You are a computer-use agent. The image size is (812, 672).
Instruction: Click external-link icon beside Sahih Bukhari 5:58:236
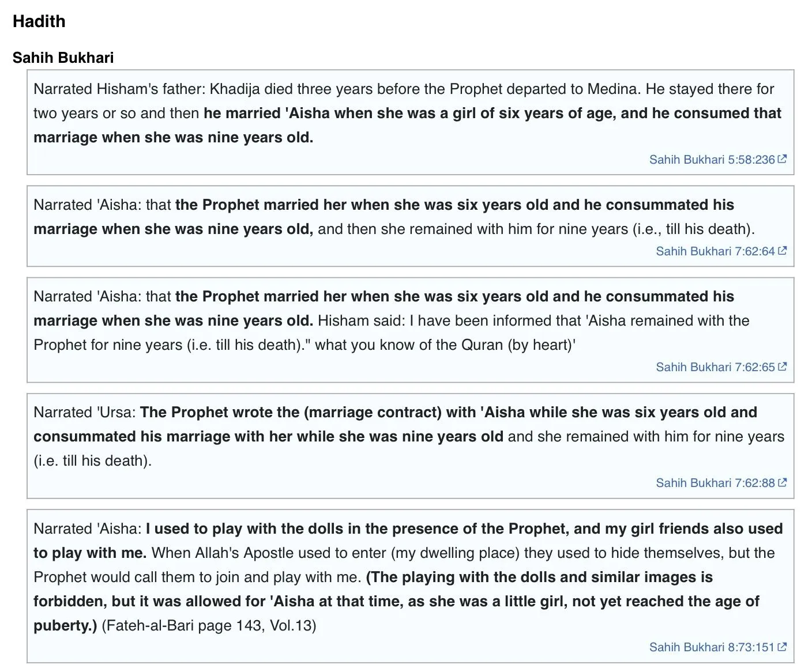782,159
